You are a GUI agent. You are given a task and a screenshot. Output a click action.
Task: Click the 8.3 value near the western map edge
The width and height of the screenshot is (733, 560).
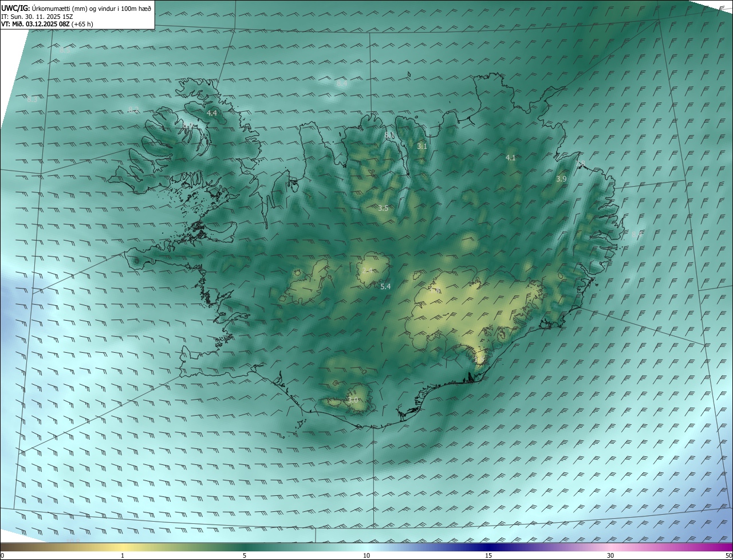click(x=32, y=100)
